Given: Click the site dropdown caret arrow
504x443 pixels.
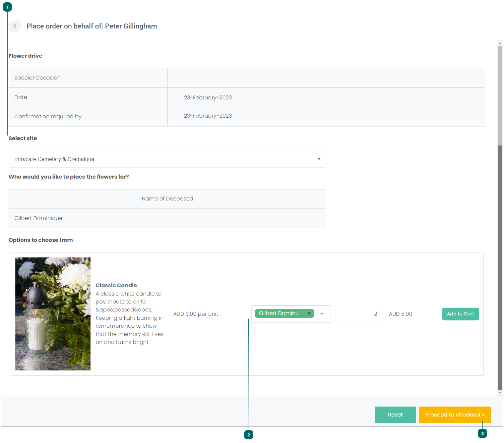Looking at the screenshot, I should (319, 159).
